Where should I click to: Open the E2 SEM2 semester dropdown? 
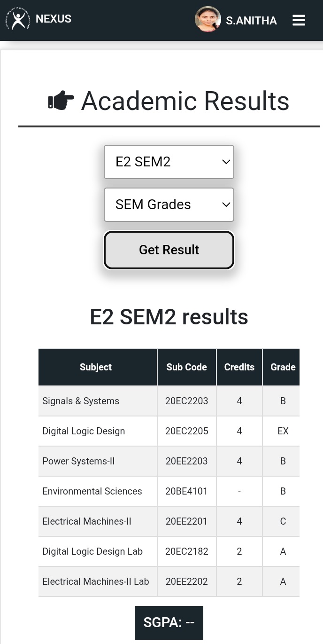169,162
